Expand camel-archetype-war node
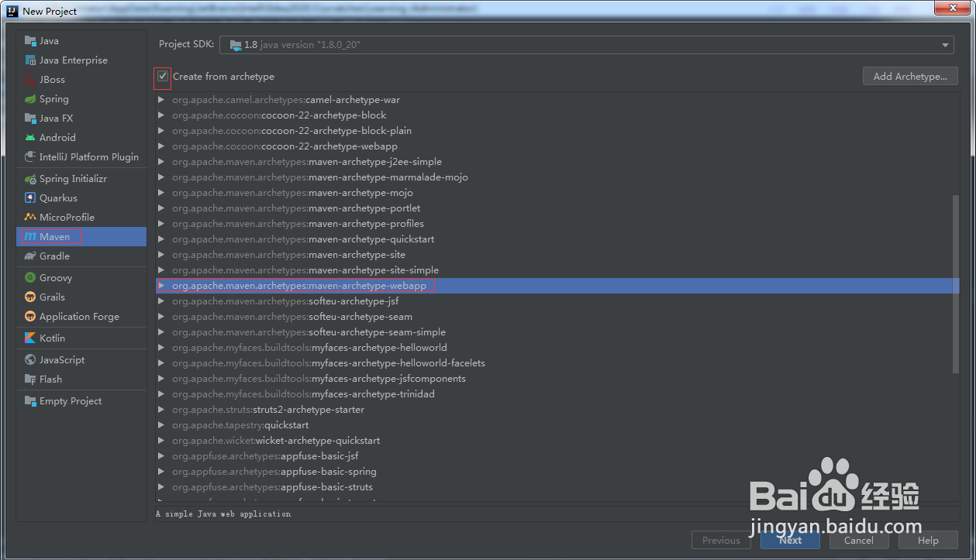 [161, 100]
